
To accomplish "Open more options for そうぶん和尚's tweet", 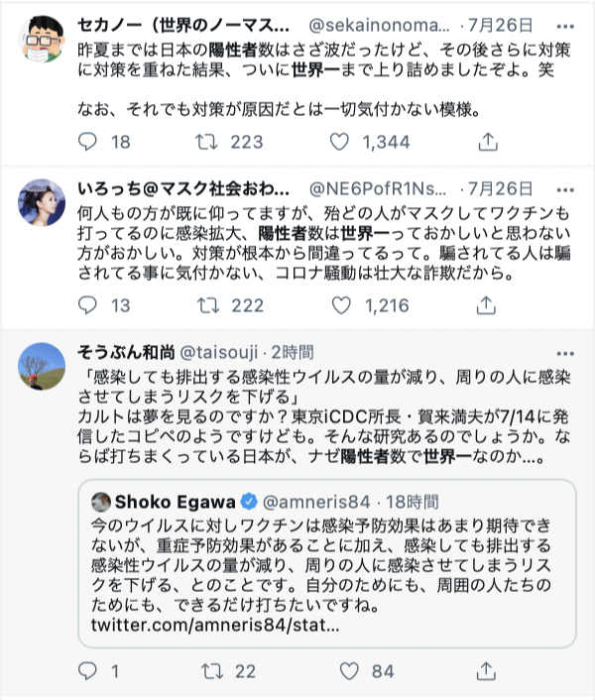I will click(x=565, y=352).
